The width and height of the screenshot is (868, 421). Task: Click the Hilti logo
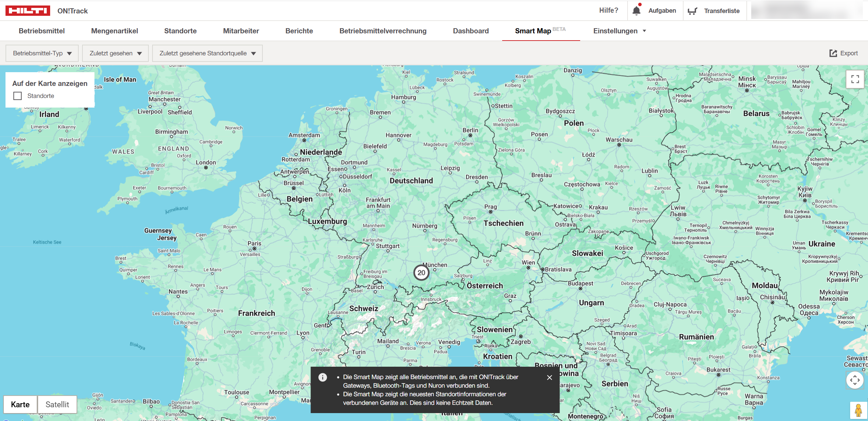(28, 11)
